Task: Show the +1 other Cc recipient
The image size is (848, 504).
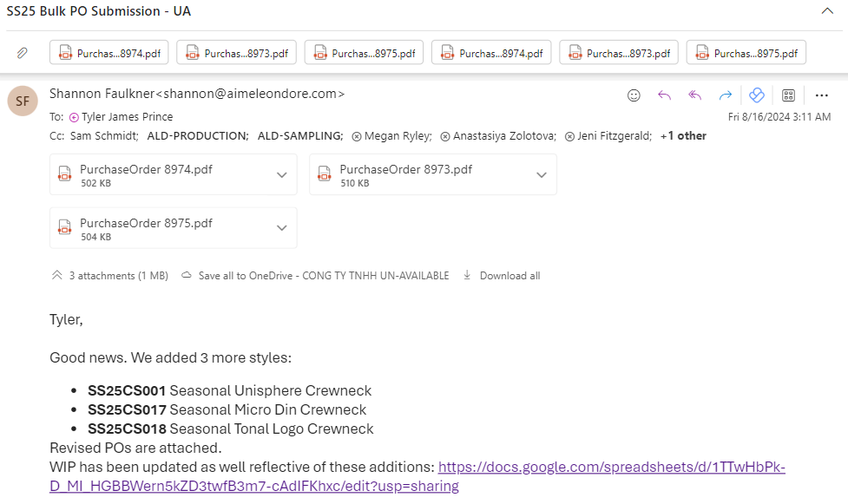Action: click(x=684, y=135)
